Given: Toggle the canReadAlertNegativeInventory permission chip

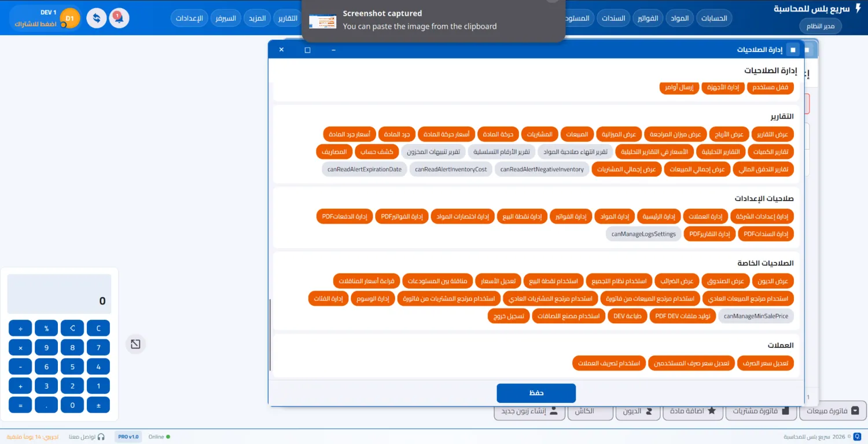Looking at the screenshot, I should [542, 169].
